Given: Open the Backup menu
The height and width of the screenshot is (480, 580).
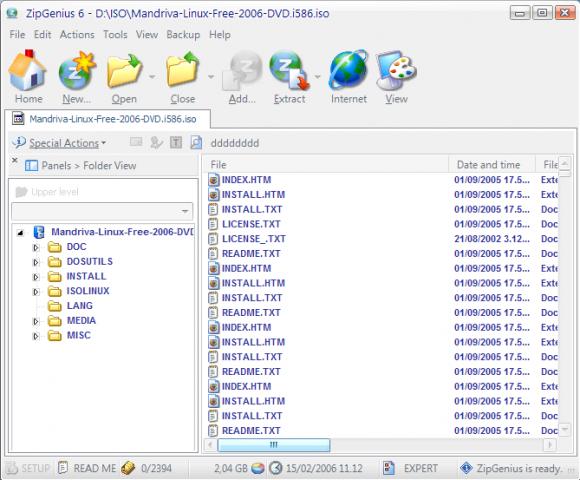Looking at the screenshot, I should tap(183, 34).
